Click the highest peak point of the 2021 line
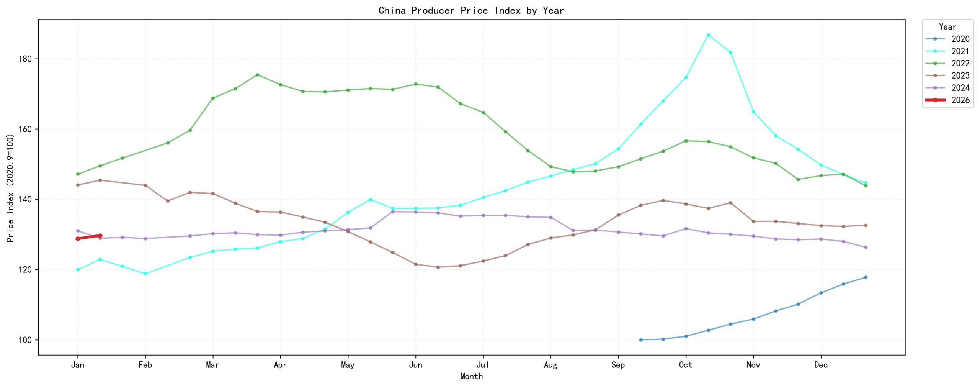This screenshot has height=387, width=980. 708,35
